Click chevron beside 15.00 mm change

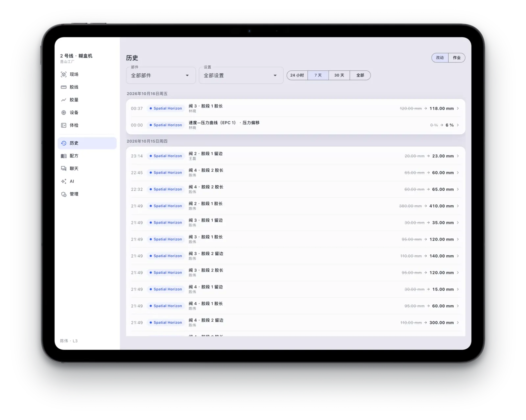458,289
